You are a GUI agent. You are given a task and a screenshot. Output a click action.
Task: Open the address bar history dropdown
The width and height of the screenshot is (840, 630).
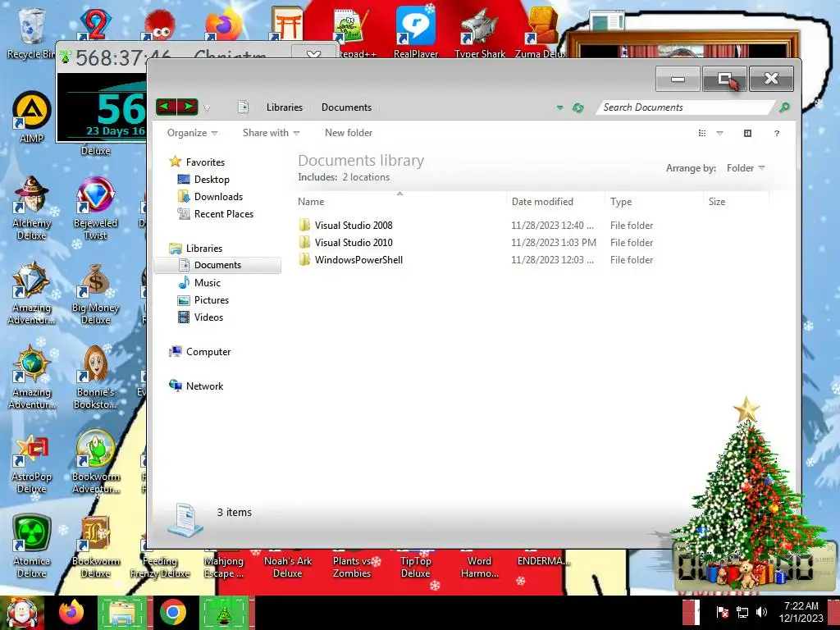pyautogui.click(x=559, y=107)
